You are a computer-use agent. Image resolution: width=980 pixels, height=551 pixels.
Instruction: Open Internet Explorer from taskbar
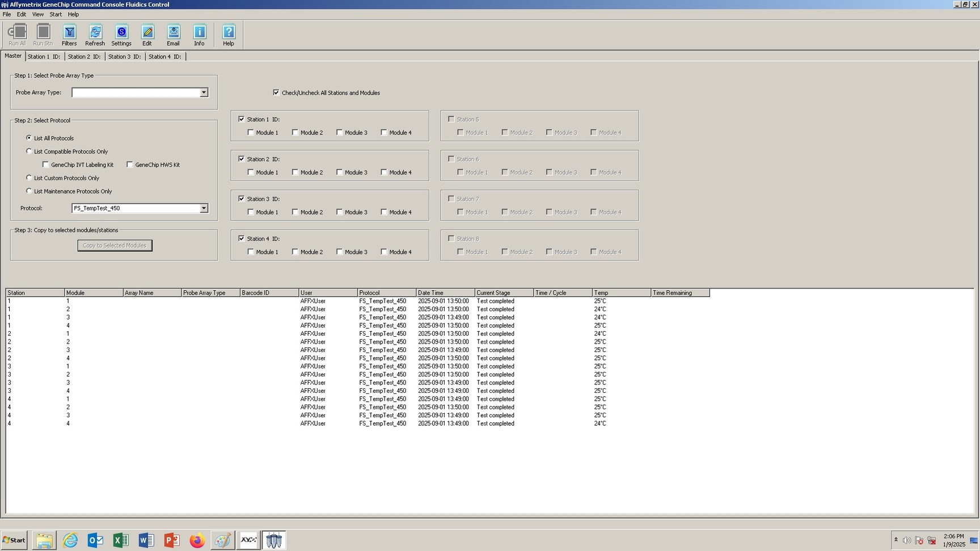pyautogui.click(x=70, y=540)
